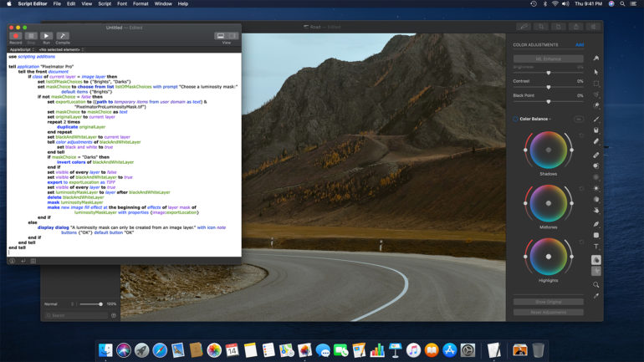Click the Show Original button
644x362 pixels.
coord(549,302)
